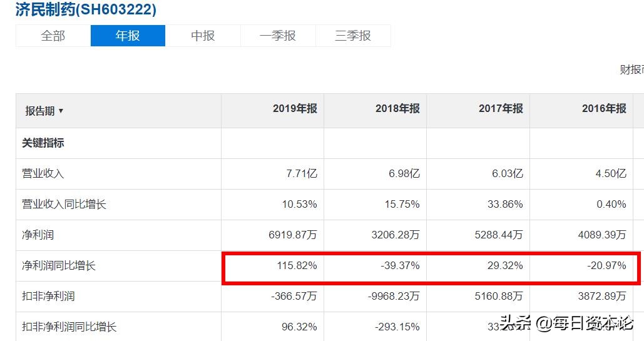Select the 净利润同比增长 row label
The image size is (644, 341).
coord(59,265)
